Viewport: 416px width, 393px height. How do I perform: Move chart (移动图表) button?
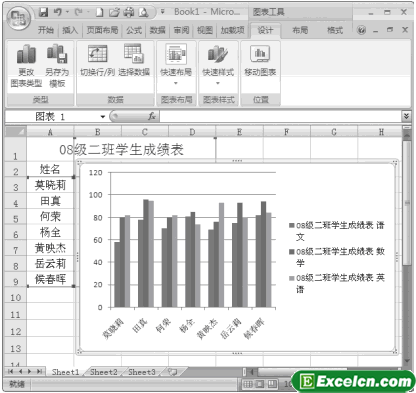click(x=260, y=60)
